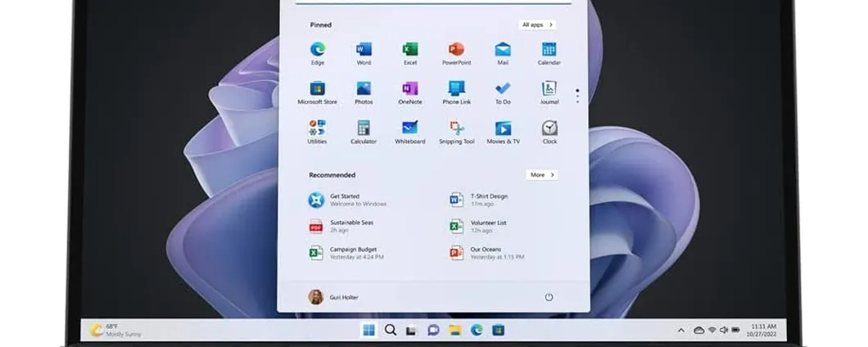868x347 pixels.
Task: Open the Calculator app
Action: pyautogui.click(x=364, y=133)
